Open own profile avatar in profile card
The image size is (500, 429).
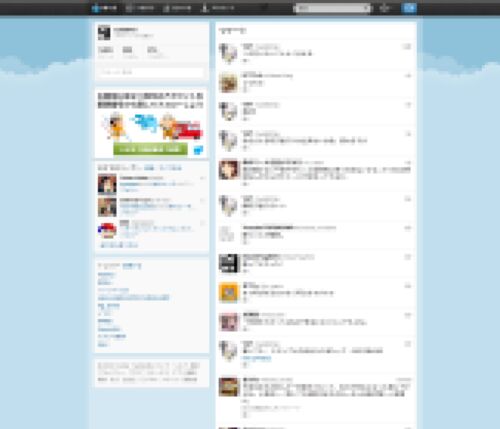(104, 33)
